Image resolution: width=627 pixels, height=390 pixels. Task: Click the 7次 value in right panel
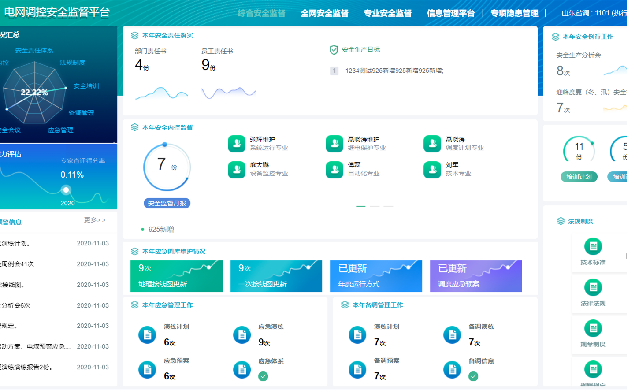click(563, 108)
